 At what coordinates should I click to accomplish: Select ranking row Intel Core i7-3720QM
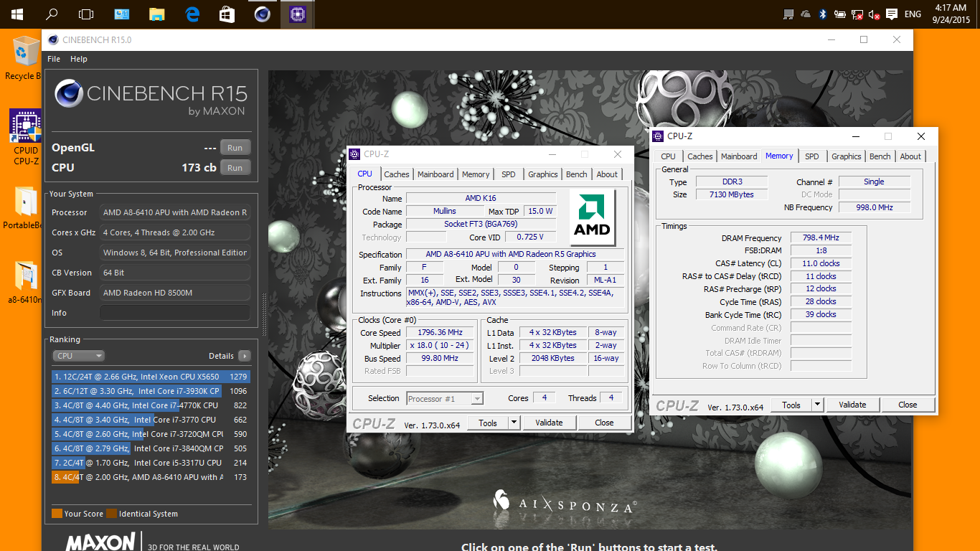click(x=151, y=434)
